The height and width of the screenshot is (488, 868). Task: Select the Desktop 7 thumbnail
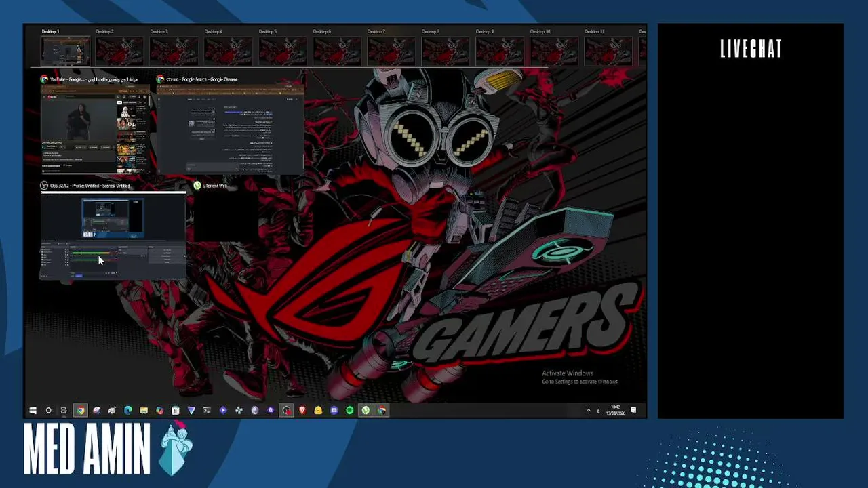(x=391, y=52)
